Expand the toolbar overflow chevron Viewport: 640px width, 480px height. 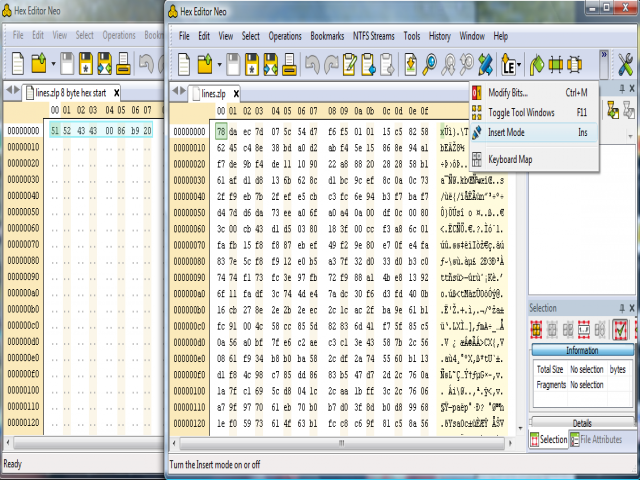tap(603, 57)
